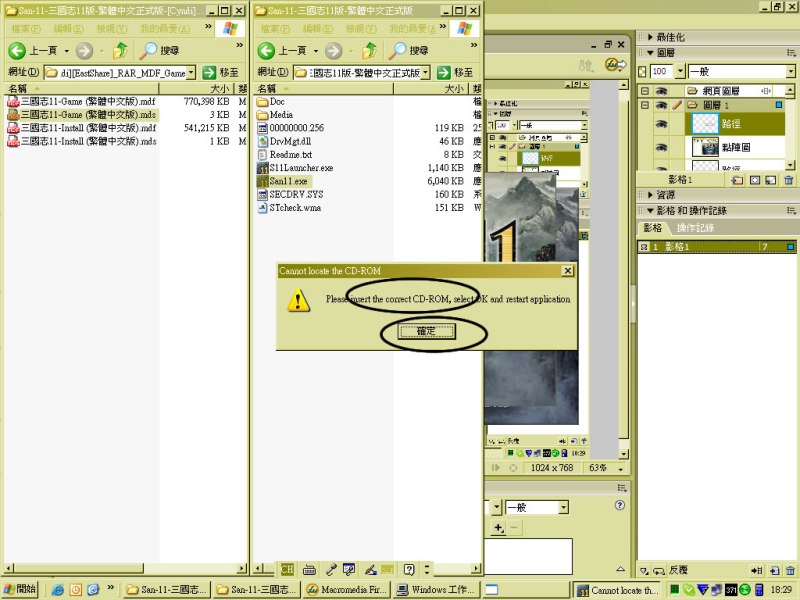Click 確定 button in CD-ROM dialog

tap(426, 331)
